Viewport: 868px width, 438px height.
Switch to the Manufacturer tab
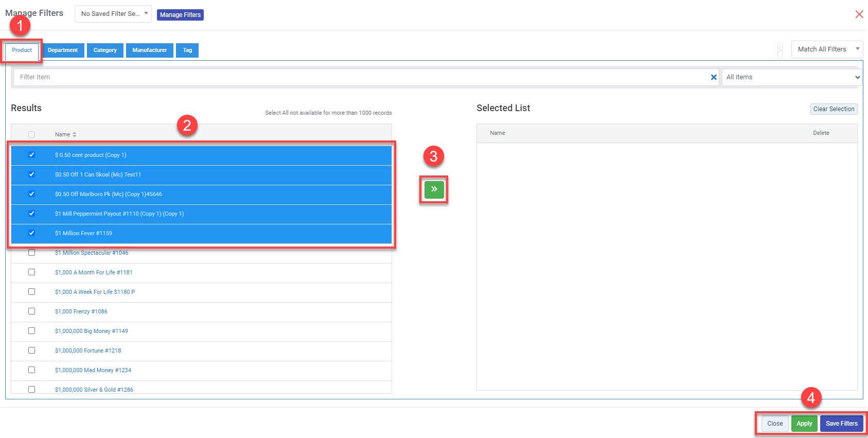[149, 50]
